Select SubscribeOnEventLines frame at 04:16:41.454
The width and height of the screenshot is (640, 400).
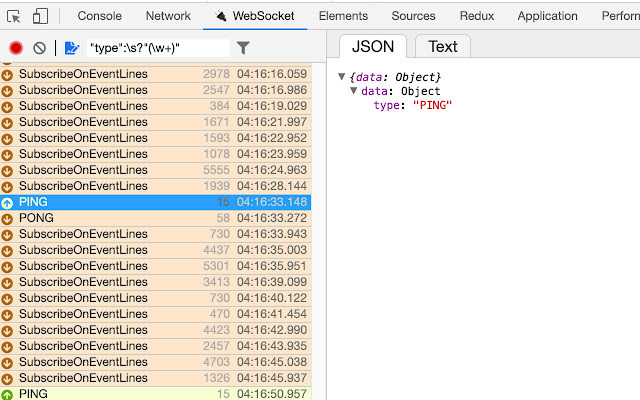pyautogui.click(x=156, y=314)
